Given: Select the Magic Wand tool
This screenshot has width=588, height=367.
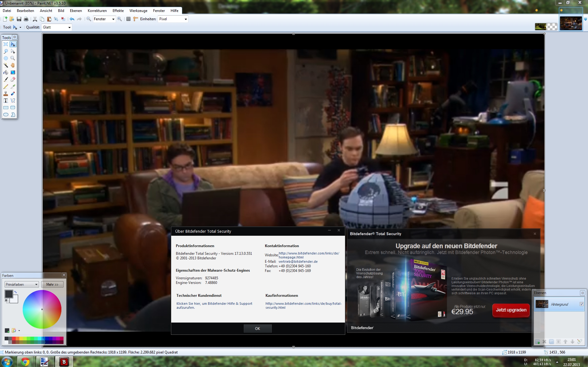Looking at the screenshot, I should [x=6, y=65].
